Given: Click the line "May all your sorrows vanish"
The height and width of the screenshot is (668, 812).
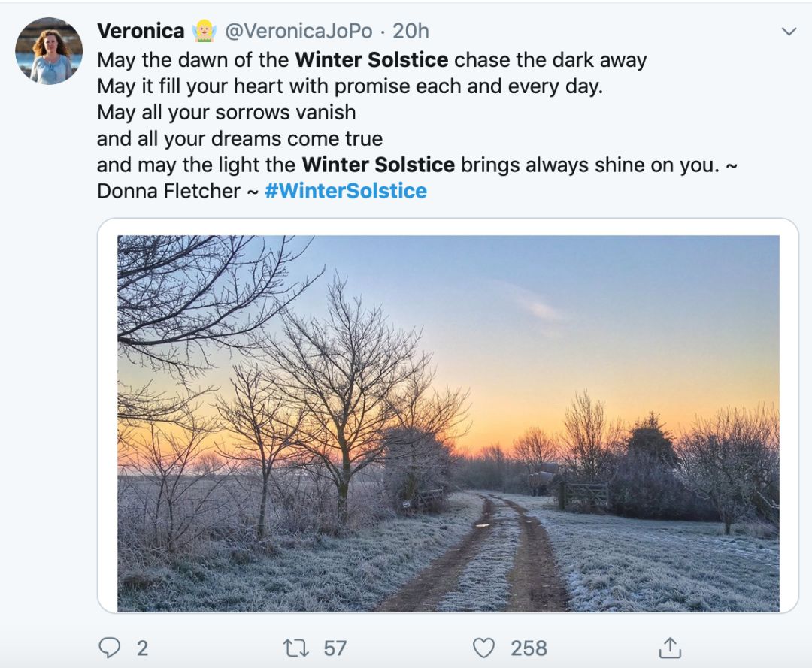Looking at the screenshot, I should (226, 112).
